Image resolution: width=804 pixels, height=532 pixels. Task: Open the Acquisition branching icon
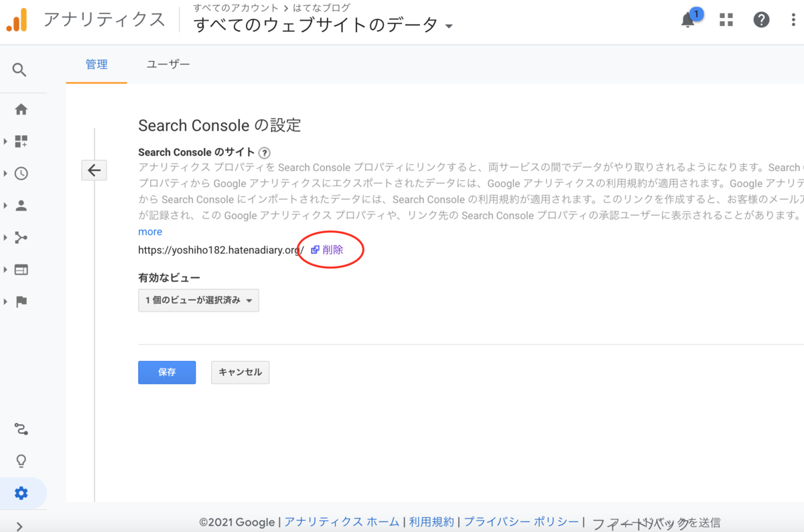[x=21, y=238]
